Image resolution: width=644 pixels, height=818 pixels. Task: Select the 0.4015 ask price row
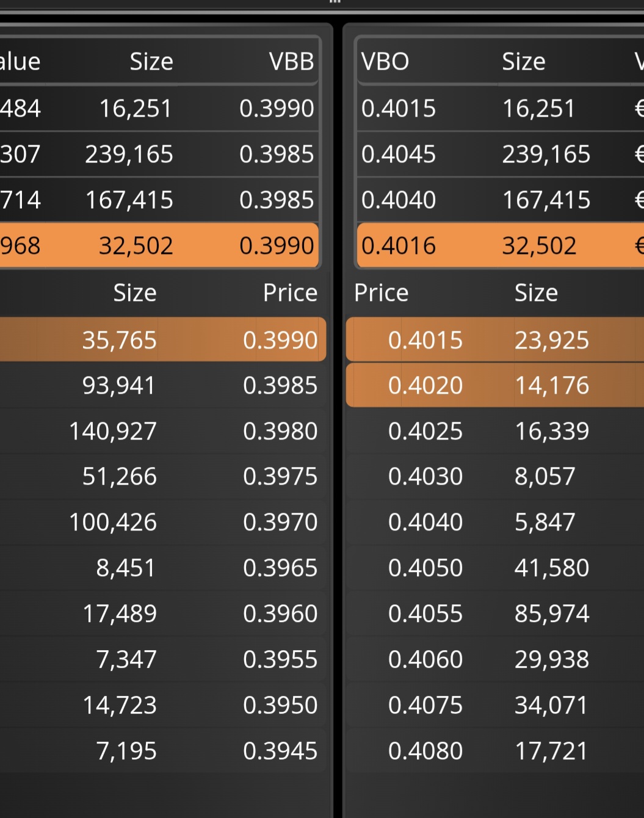pyautogui.click(x=495, y=339)
